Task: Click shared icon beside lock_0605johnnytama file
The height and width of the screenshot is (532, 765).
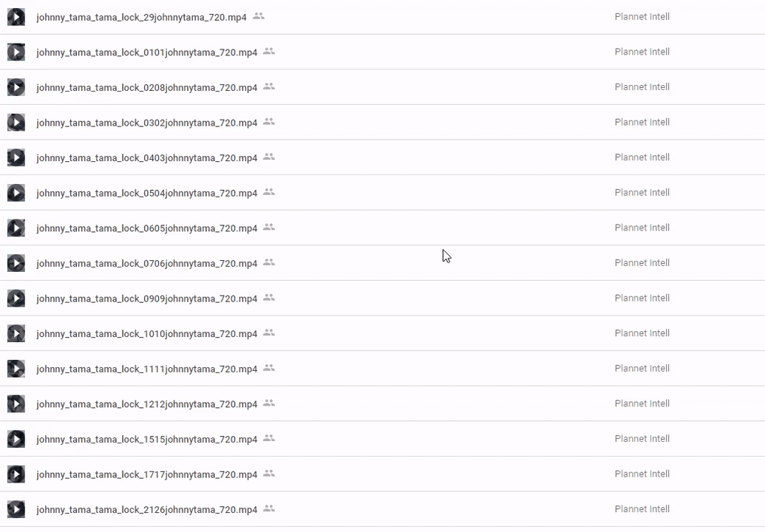Action: (269, 228)
